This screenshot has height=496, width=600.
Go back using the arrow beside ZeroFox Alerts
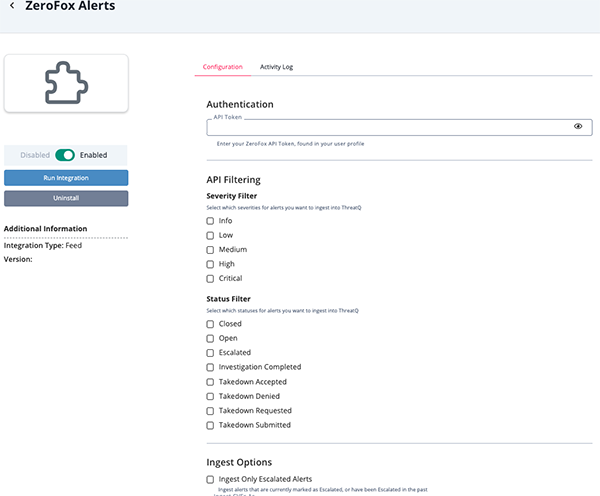pyautogui.click(x=12, y=5)
